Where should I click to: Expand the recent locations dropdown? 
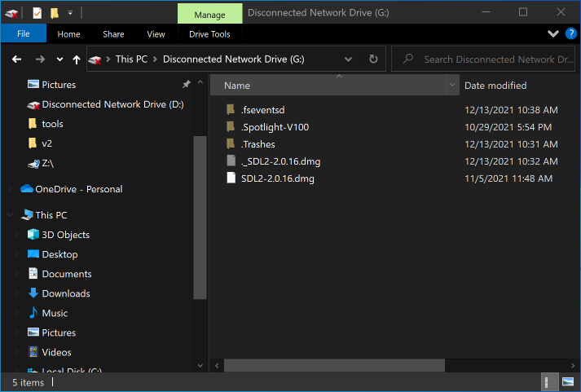point(59,59)
